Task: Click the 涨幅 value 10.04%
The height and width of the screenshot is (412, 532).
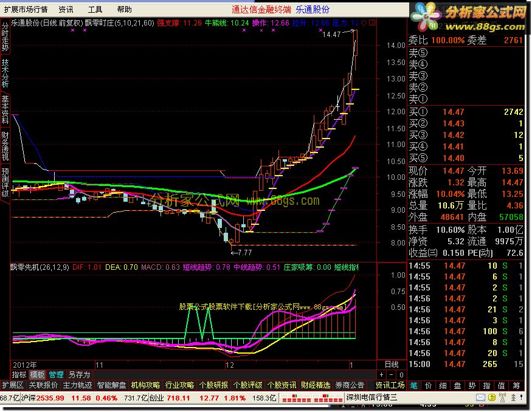Action: [x=451, y=194]
